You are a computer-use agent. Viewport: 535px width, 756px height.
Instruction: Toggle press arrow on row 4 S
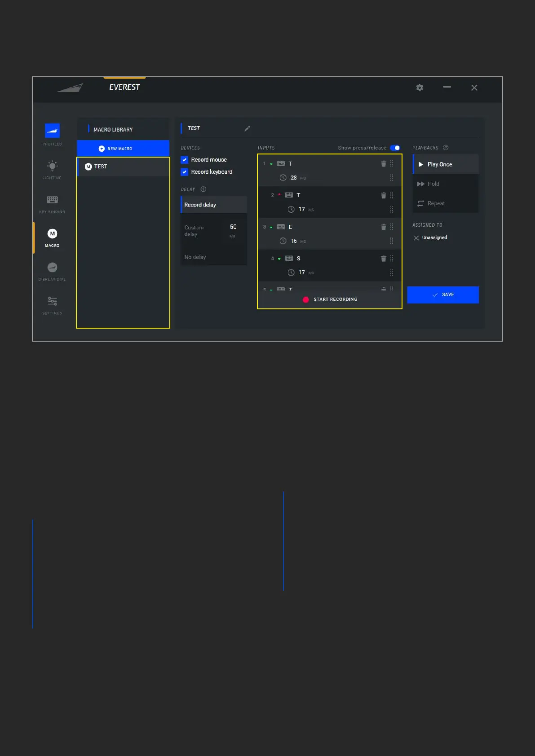(279, 259)
